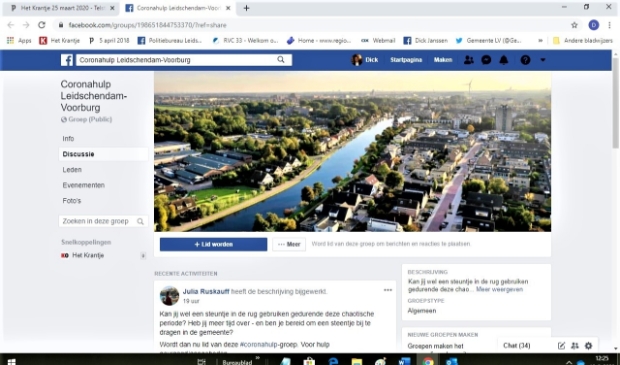The height and width of the screenshot is (365, 620).
Task: Open the Meer options button
Action: tap(289, 244)
